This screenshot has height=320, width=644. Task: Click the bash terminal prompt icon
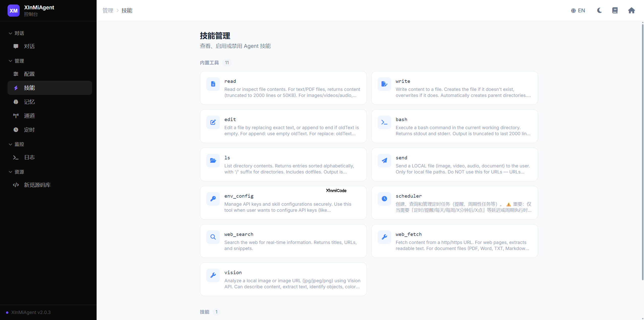click(384, 122)
